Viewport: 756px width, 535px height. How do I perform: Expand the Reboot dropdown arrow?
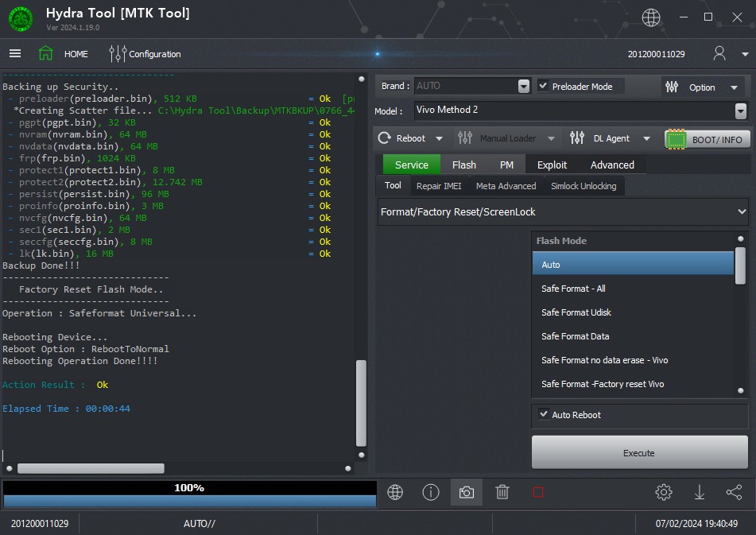[x=439, y=139]
